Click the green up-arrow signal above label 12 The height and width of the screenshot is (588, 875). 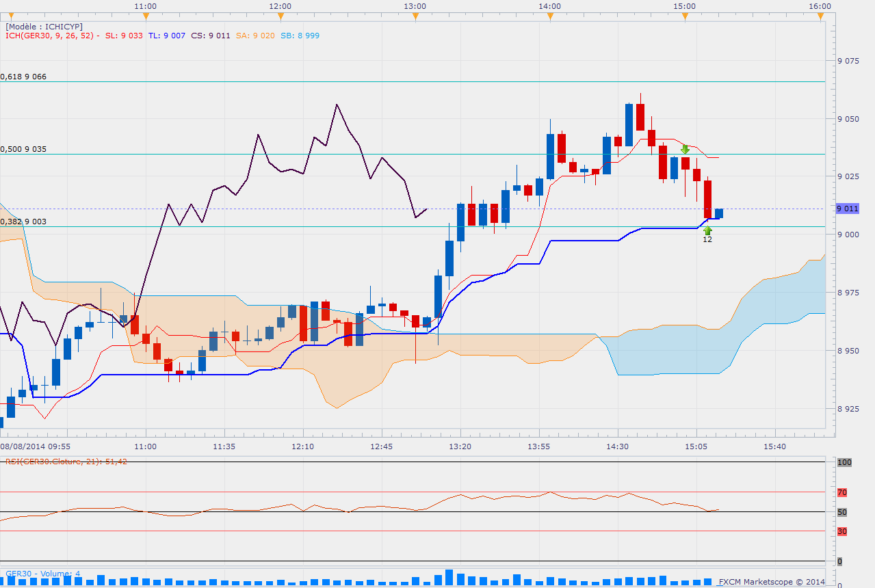[707, 230]
